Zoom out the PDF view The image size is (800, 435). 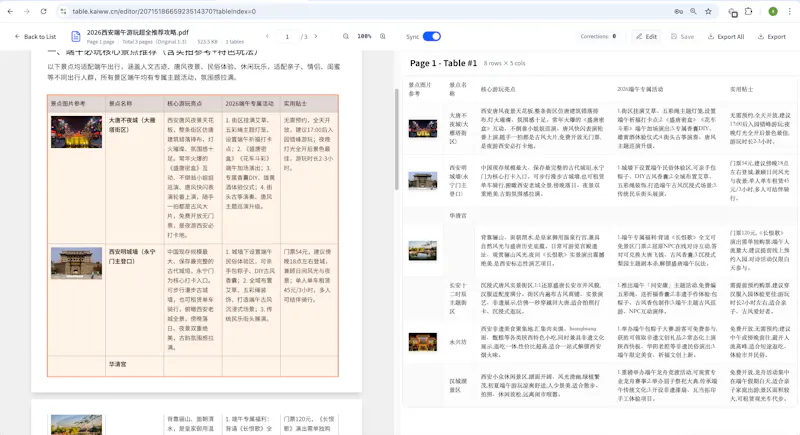tap(346, 36)
